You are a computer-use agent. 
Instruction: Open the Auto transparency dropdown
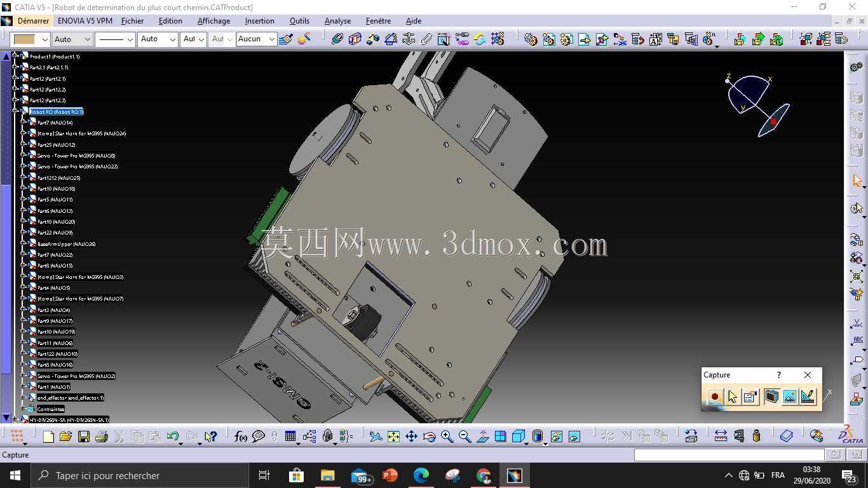72,39
